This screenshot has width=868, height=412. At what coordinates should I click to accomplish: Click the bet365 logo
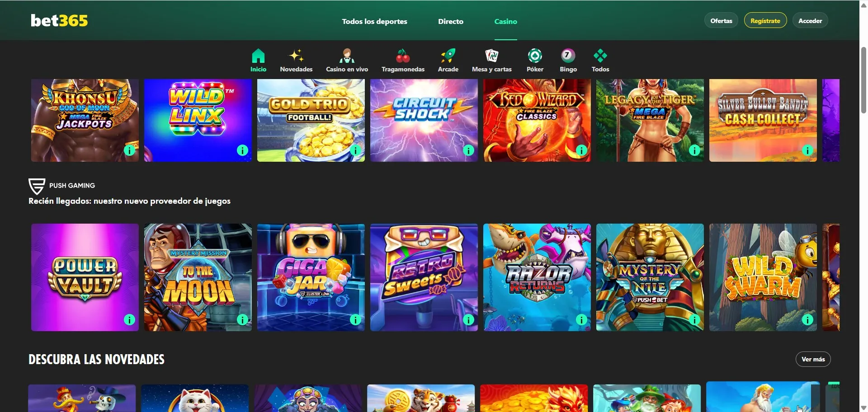[59, 21]
